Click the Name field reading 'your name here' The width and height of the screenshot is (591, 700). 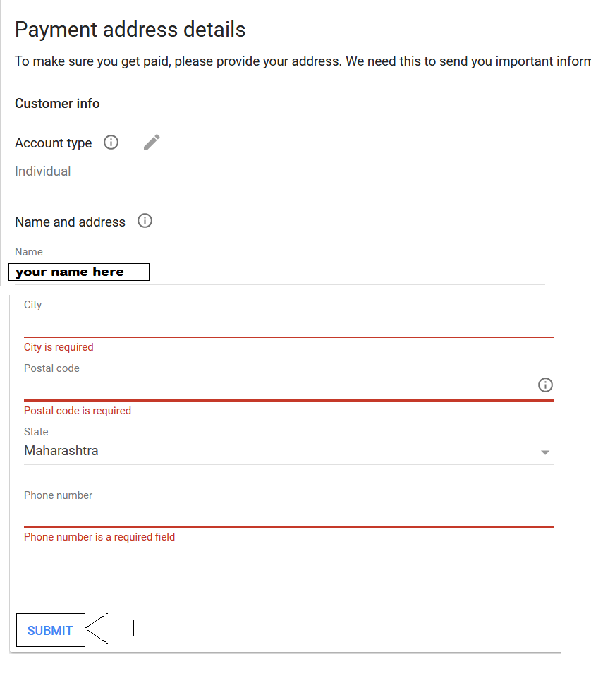tap(79, 272)
